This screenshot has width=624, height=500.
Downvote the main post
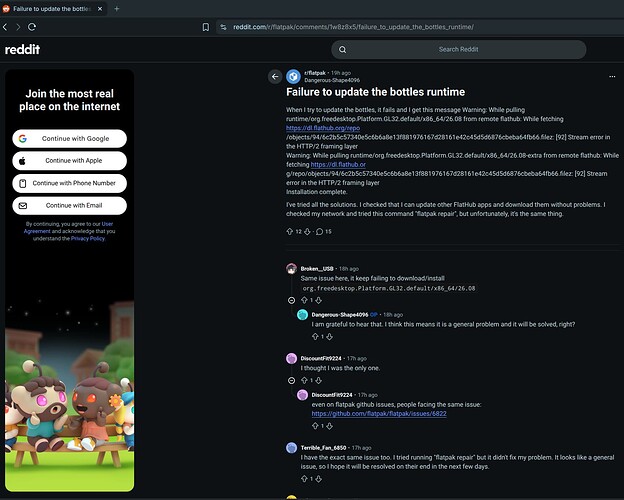pos(307,231)
